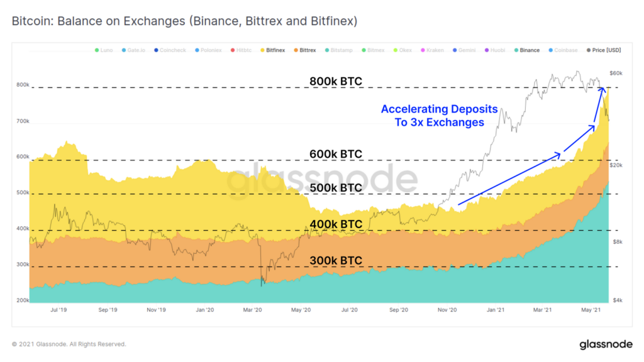Click the Luno legend dot

pyautogui.click(x=97, y=50)
